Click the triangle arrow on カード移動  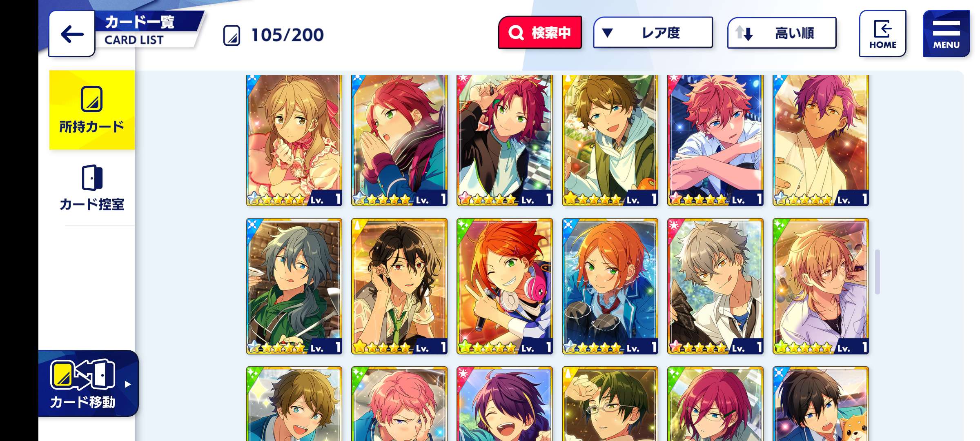tap(128, 384)
